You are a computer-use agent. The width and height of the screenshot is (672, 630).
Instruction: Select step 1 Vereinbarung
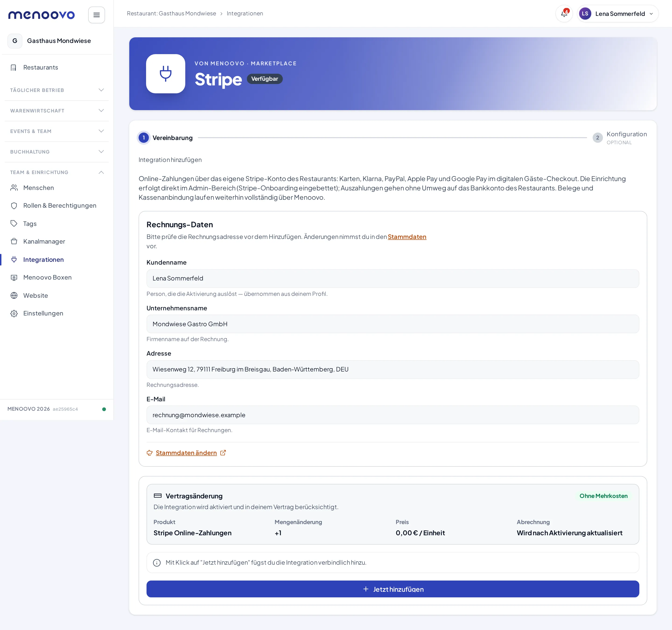click(166, 138)
